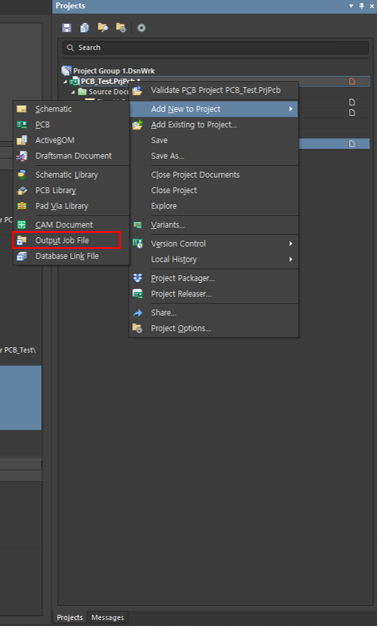
Task: Add a new CAM Document
Action: [x=64, y=225]
